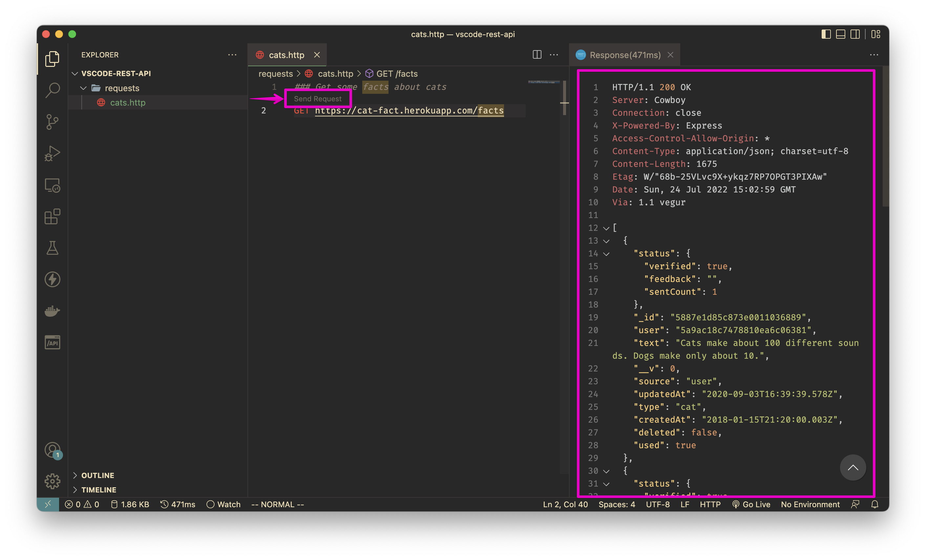Close the Response(471ms) tab
Image resolution: width=926 pixels, height=560 pixels.
(x=670, y=55)
